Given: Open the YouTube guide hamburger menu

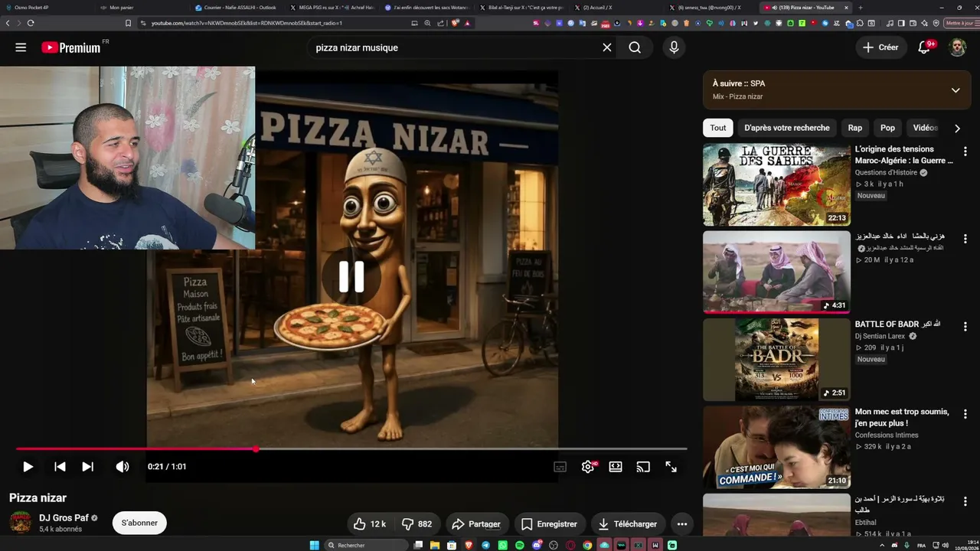Looking at the screenshot, I should [x=21, y=47].
